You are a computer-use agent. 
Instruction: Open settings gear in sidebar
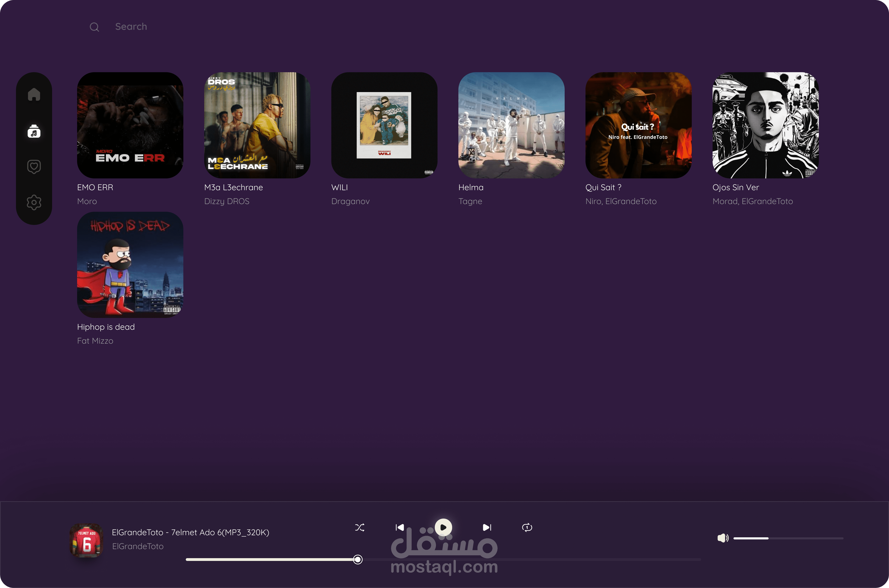34,202
